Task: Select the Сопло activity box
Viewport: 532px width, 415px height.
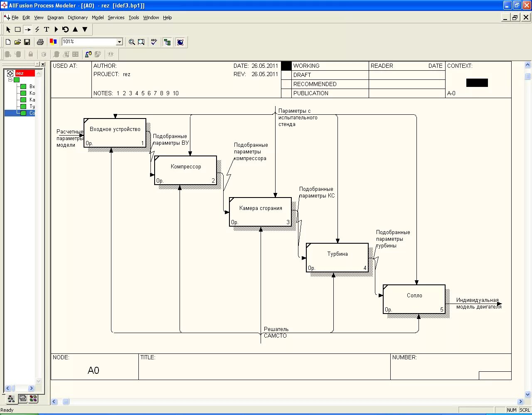Action: click(414, 299)
